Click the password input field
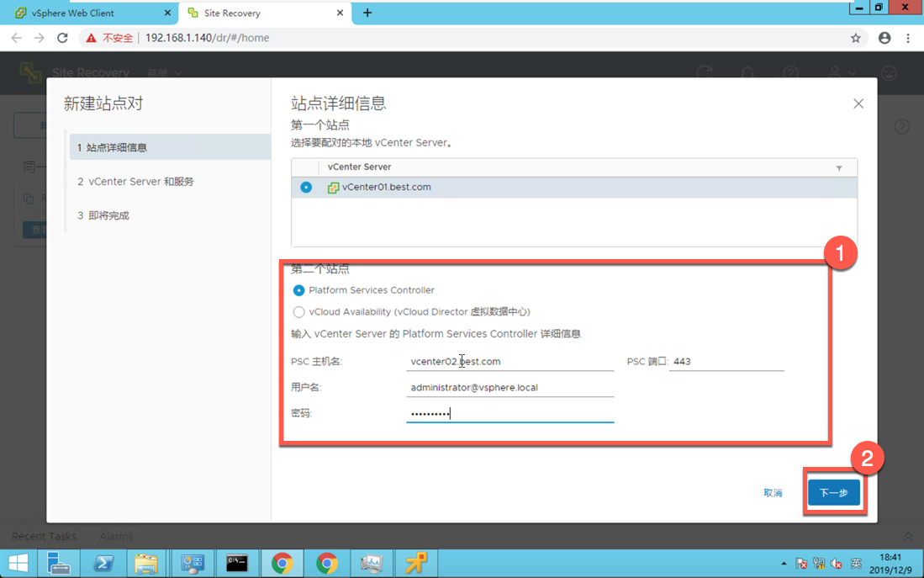Screen dimensions: 924x578 click(x=510, y=413)
